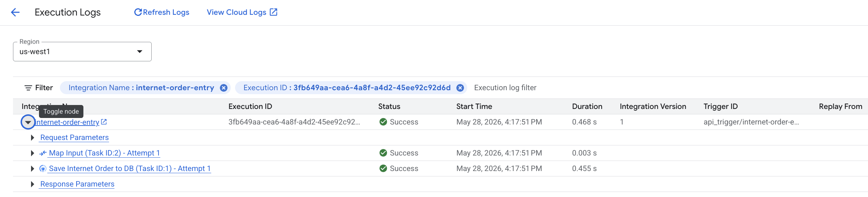Click the api_trigger/internet-order-e... trigger ID cell
Image resolution: width=868 pixels, height=197 pixels.
click(x=751, y=122)
